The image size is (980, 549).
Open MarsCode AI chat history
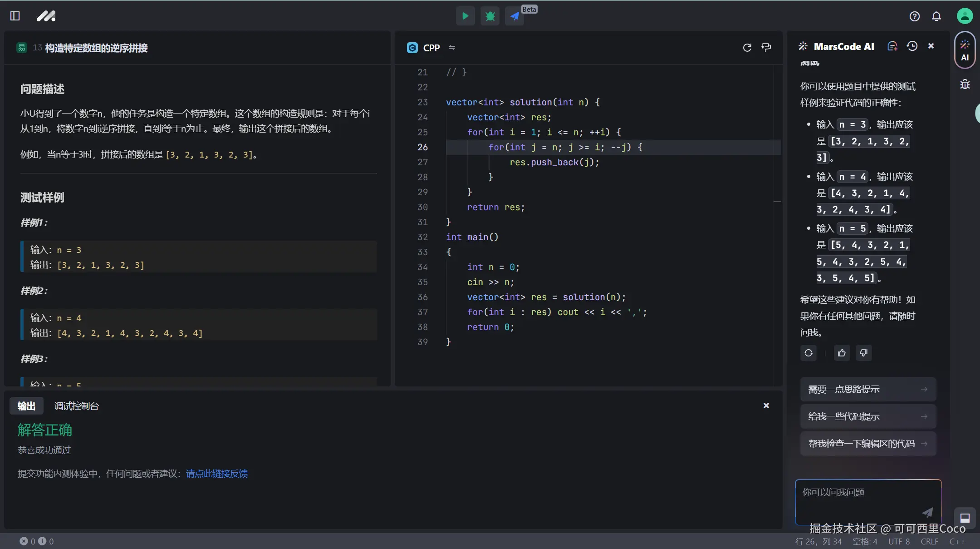point(912,46)
